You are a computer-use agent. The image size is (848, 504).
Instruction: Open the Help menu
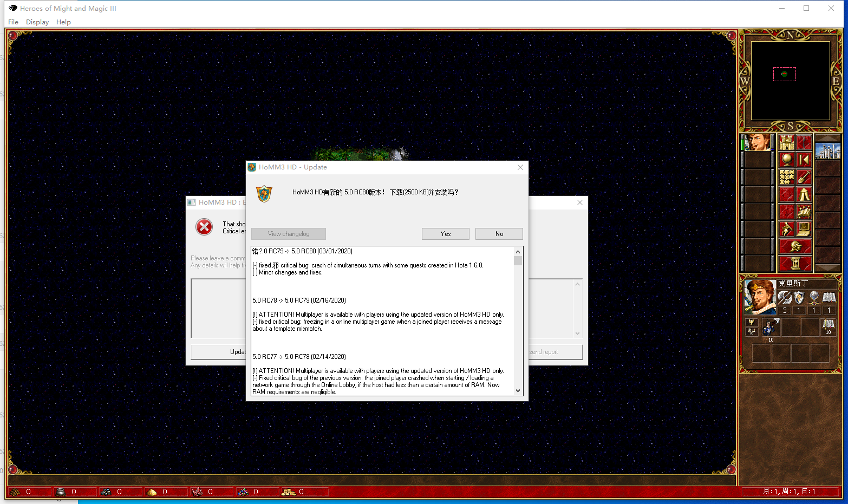[x=63, y=22]
